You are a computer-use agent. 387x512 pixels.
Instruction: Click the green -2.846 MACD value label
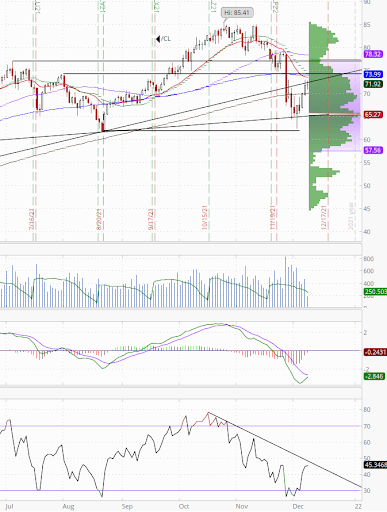coord(374,376)
